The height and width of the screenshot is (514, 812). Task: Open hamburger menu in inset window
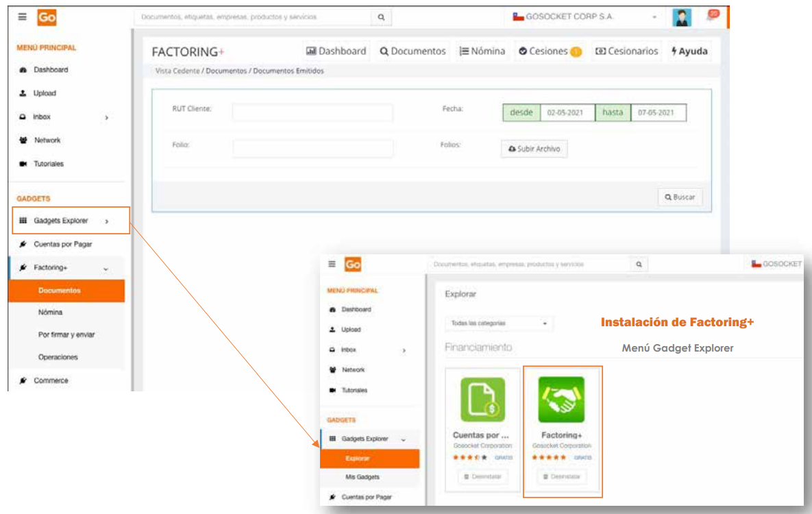[x=332, y=265]
